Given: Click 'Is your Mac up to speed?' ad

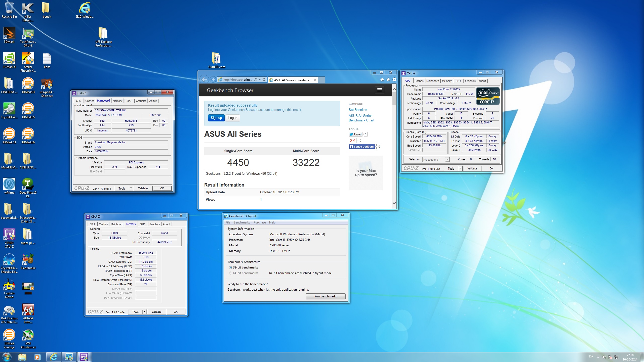Looking at the screenshot, I should (x=366, y=173).
